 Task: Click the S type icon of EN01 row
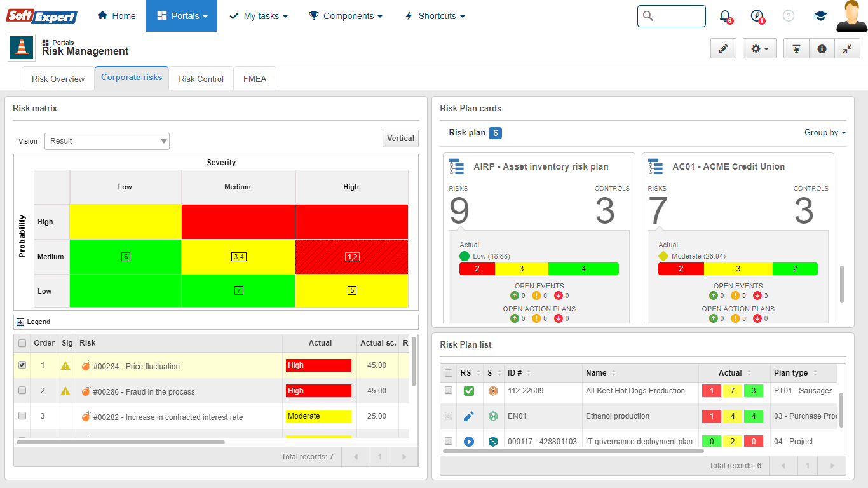click(x=492, y=416)
